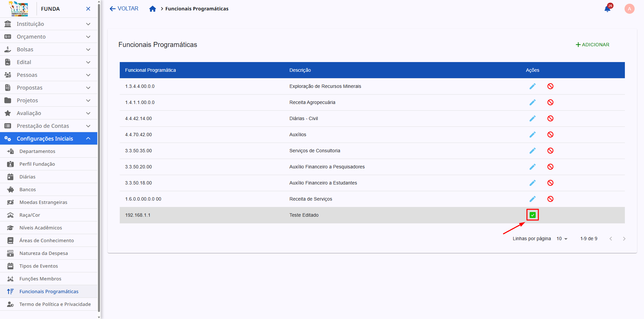Click the Bancos money bag icon
644x319 pixels.
(x=10, y=189)
